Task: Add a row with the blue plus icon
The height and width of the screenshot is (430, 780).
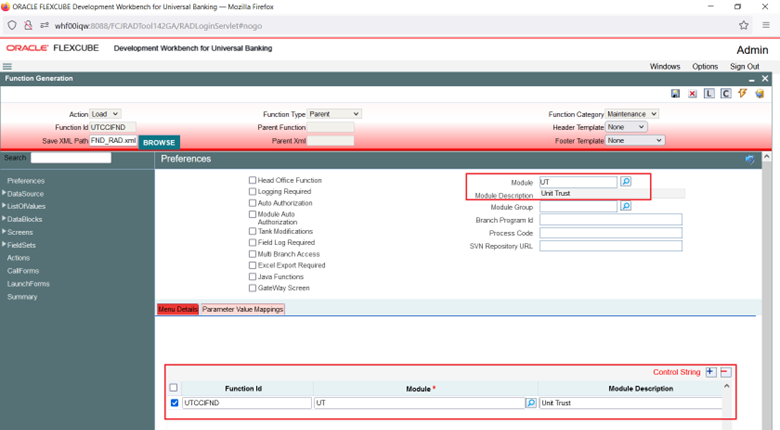Action: 711,372
